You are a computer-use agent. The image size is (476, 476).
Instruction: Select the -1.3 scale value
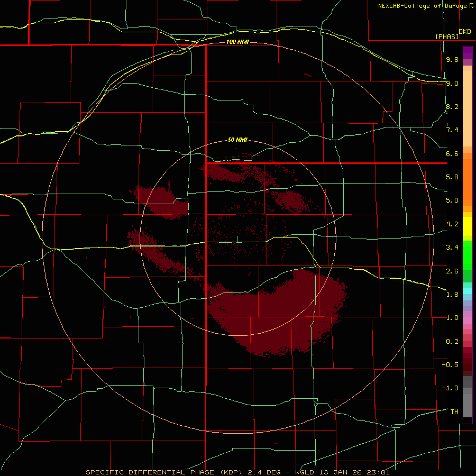tap(450, 388)
